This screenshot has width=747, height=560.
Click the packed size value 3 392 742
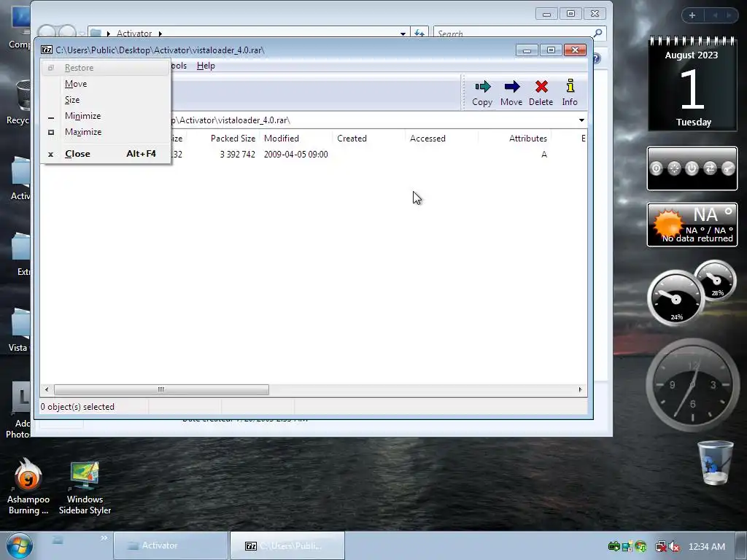[x=237, y=155]
